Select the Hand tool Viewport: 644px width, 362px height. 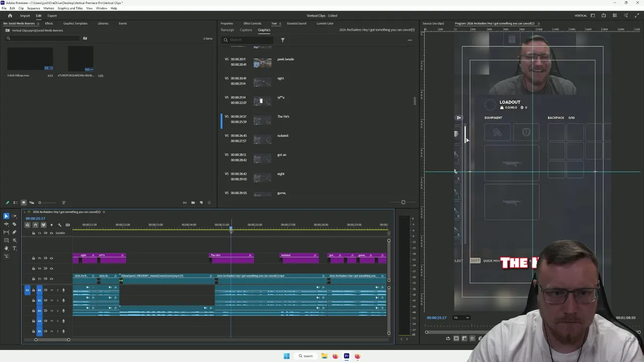point(6,248)
